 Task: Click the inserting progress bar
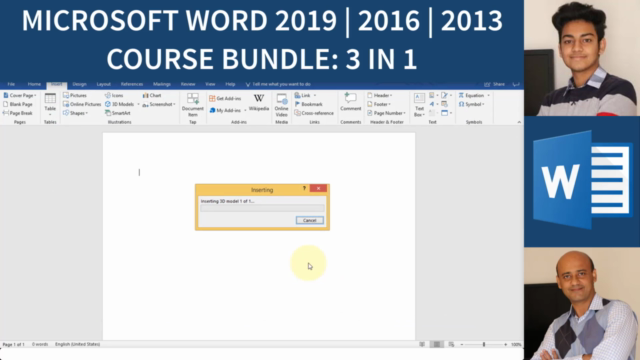tap(262, 208)
